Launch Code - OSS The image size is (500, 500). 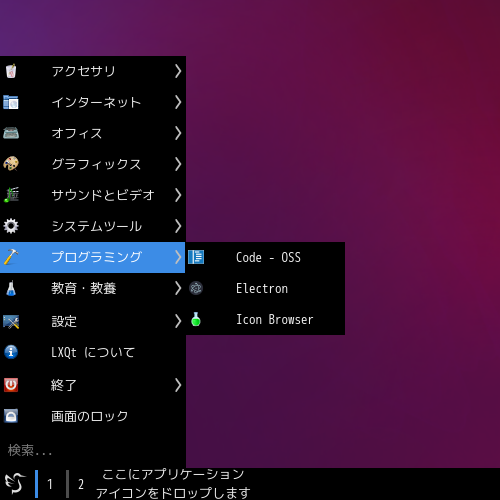tap(265, 257)
